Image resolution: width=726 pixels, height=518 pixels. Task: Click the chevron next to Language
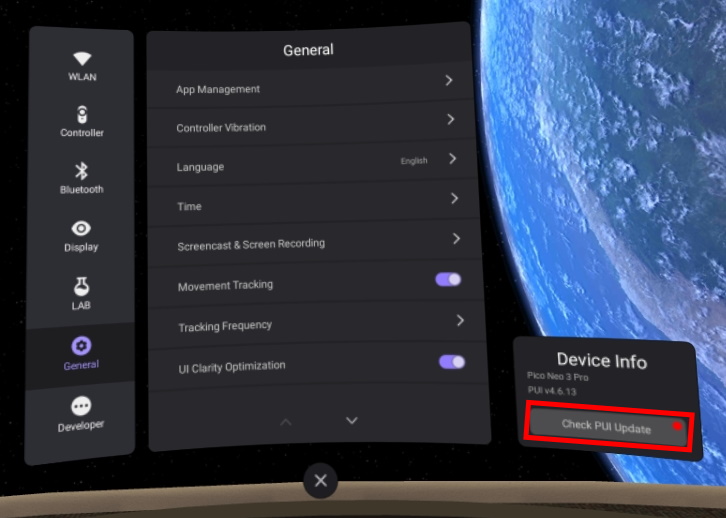tap(452, 159)
